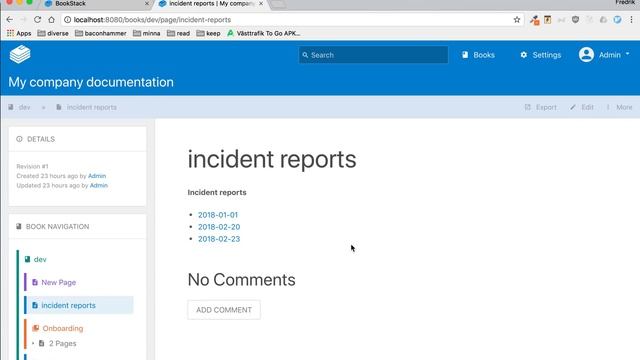Image resolution: width=640 pixels, height=360 pixels.
Task: Click the Books header menu item
Action: point(478,55)
